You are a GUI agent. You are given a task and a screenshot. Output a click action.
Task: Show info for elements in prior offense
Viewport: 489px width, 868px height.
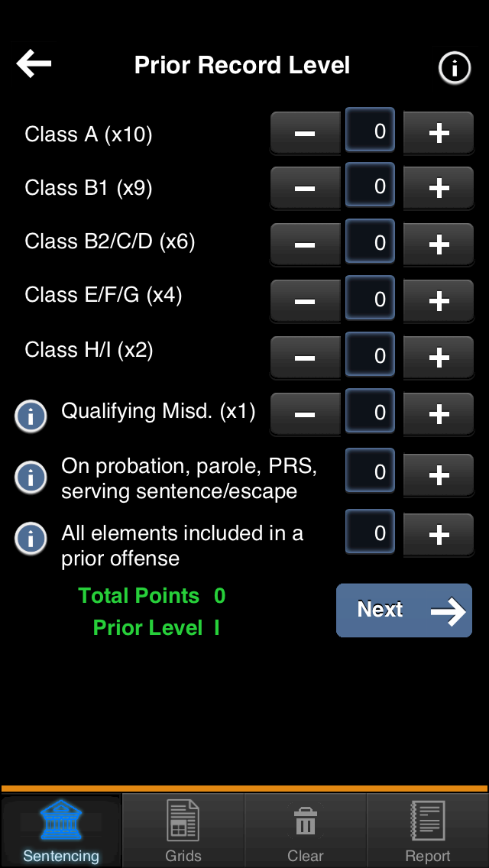click(31, 538)
